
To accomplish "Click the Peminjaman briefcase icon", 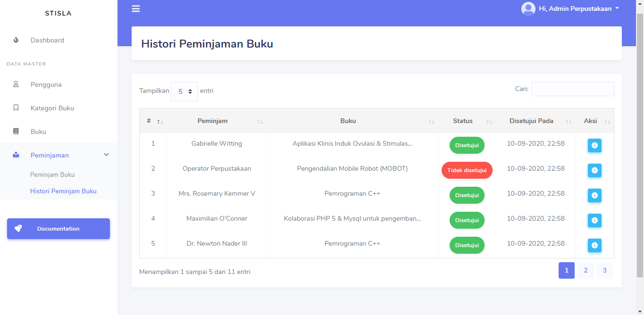I will click(16, 155).
